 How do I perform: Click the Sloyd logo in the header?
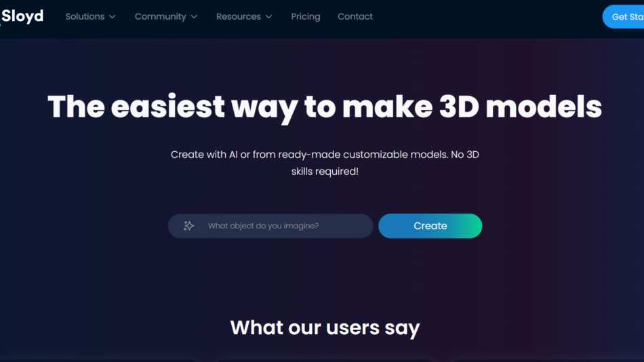[x=22, y=16]
